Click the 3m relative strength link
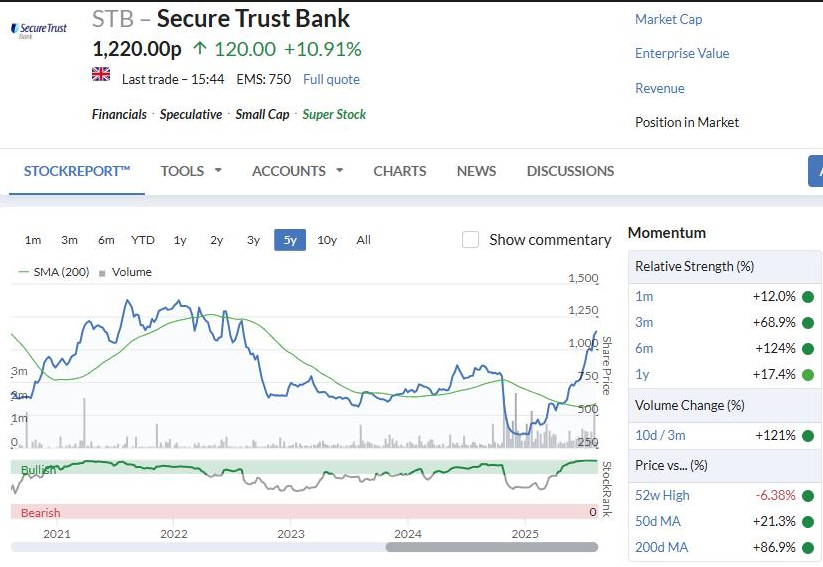 644,322
